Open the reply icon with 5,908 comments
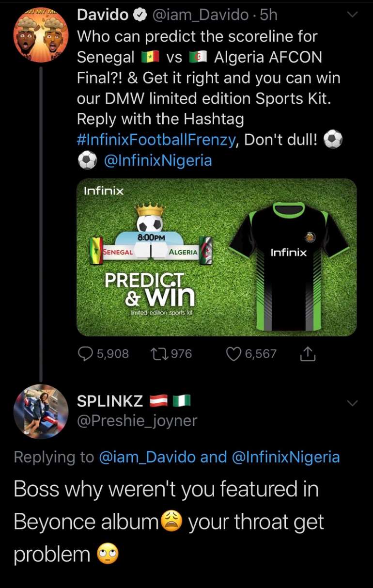Viewport: 373px width, 588px height. pyautogui.click(x=86, y=354)
